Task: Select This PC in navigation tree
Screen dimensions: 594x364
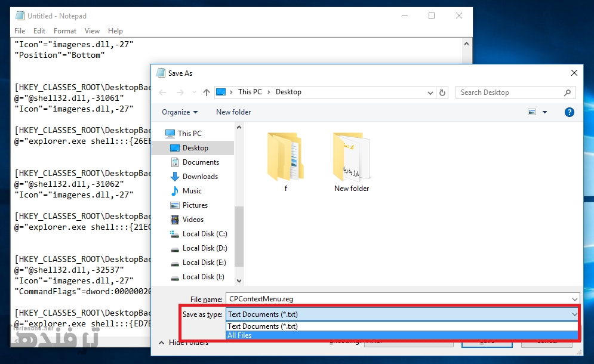Action: point(190,133)
